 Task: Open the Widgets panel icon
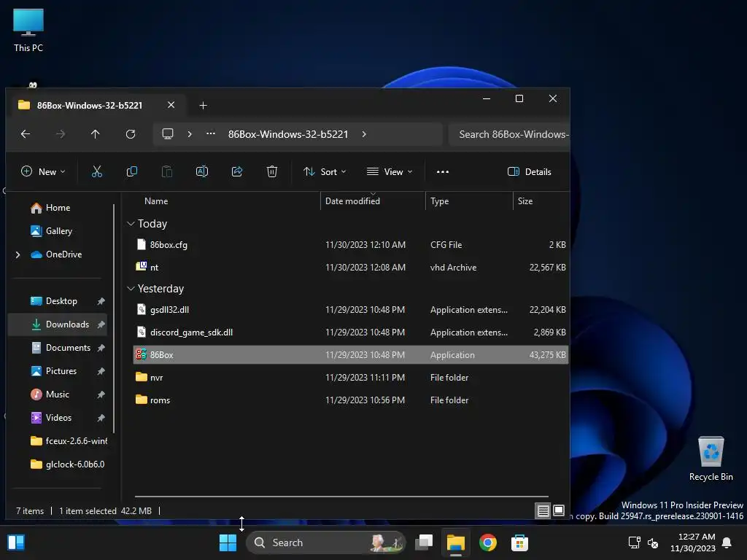point(16,542)
